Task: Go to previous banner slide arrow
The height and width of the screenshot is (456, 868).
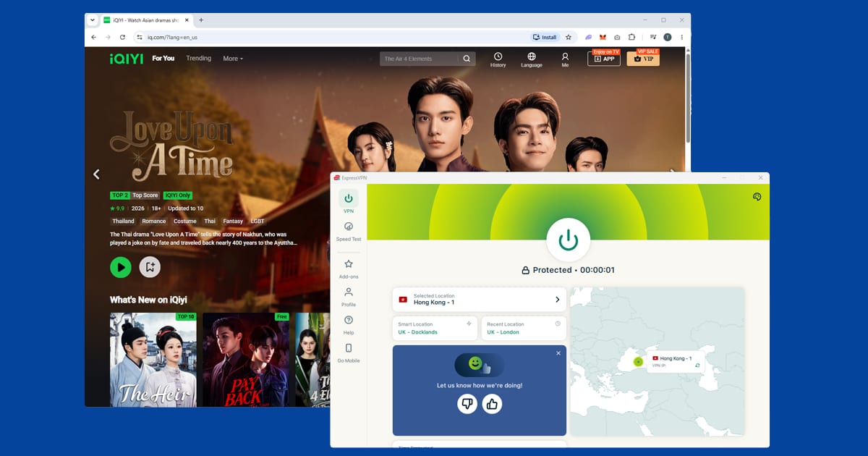Action: pyautogui.click(x=96, y=174)
